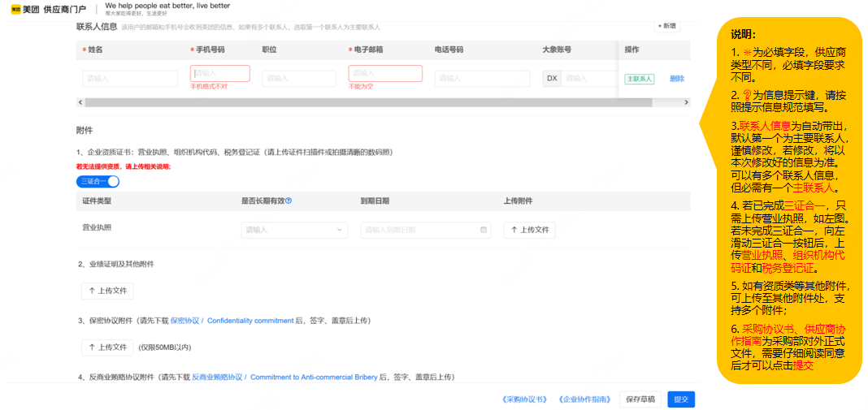Viewport: 868px width, 410px height.
Task: Click 上传文件 for 营业执照
Action: click(x=529, y=230)
